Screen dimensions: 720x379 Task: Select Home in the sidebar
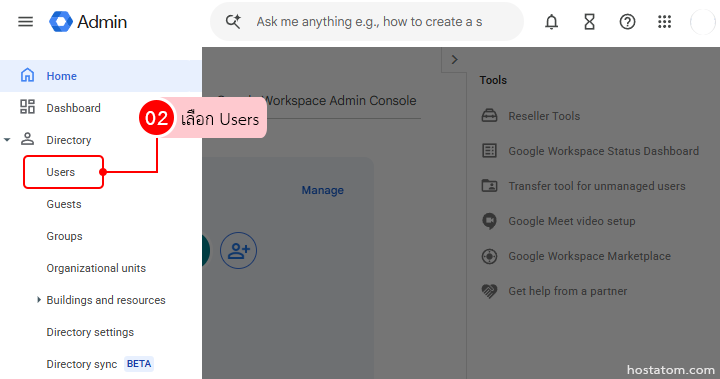[x=101, y=76]
